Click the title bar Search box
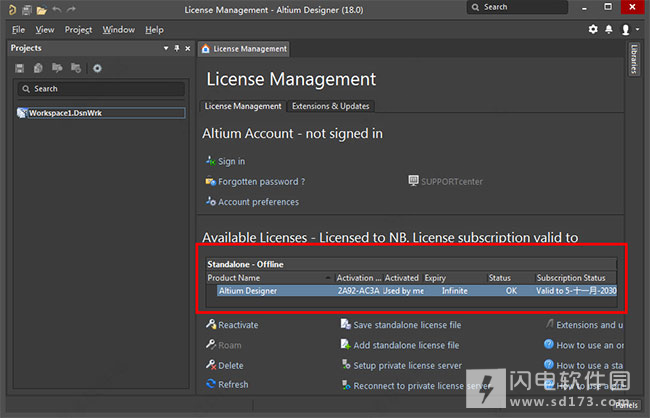The width and height of the screenshot is (650, 418). pos(517,7)
